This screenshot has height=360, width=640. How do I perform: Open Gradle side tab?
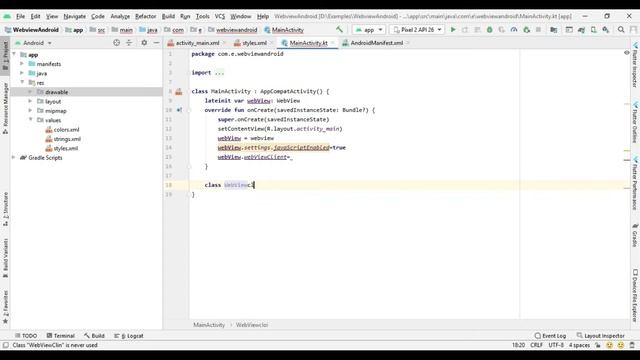[635, 235]
